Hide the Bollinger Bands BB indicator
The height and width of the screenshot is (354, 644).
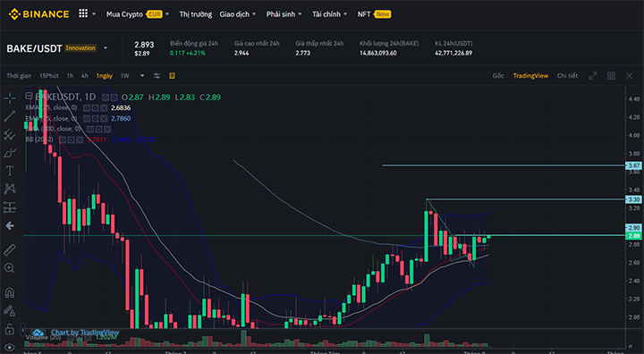pyautogui.click(x=63, y=140)
